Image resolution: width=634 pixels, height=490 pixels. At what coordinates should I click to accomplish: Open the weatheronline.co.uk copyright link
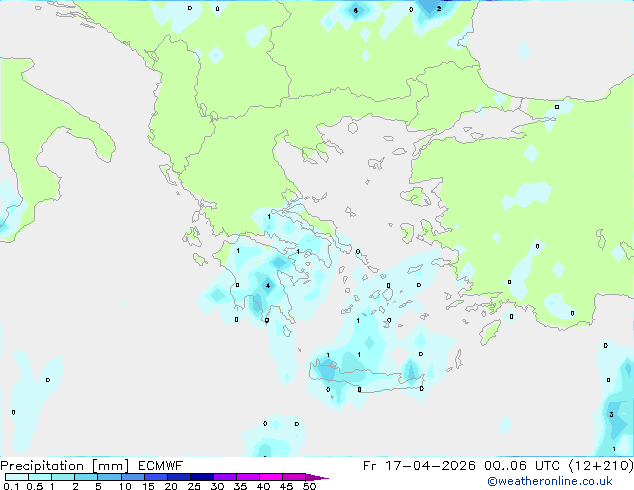[x=550, y=481]
